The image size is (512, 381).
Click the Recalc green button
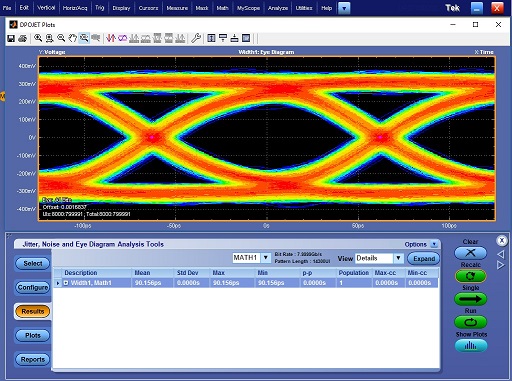point(470,276)
